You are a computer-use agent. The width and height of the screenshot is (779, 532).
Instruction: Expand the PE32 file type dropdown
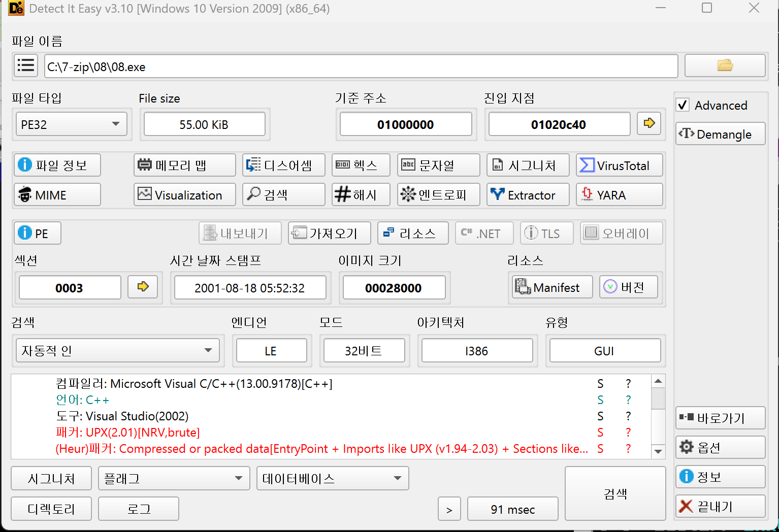(71, 124)
